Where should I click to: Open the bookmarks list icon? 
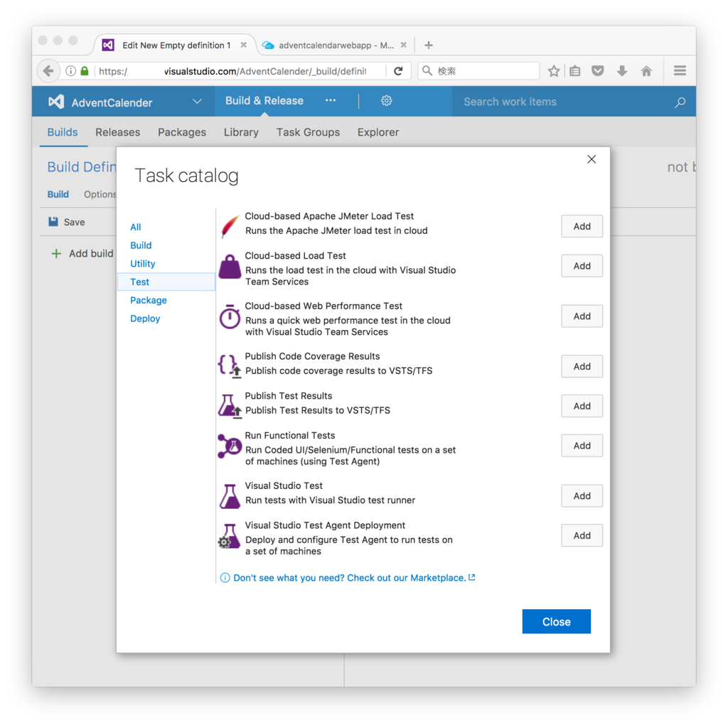coord(574,71)
